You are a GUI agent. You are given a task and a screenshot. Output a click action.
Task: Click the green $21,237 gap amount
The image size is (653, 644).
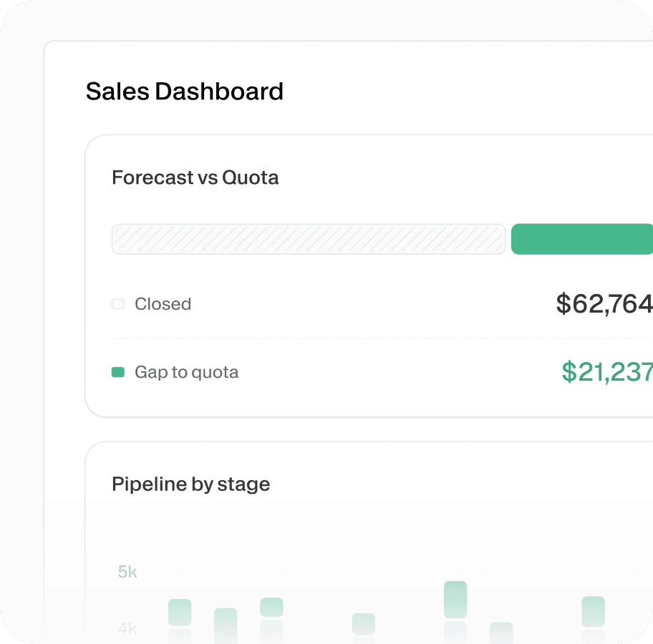click(606, 372)
